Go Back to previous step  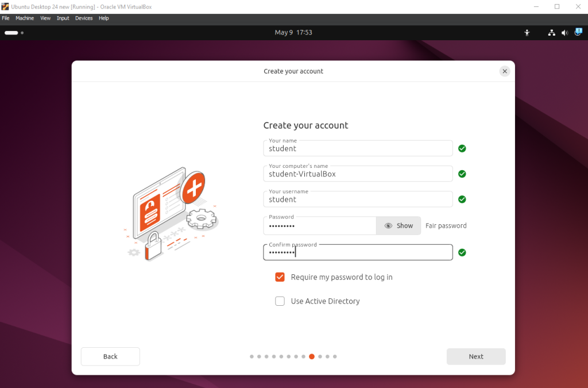[x=110, y=356]
